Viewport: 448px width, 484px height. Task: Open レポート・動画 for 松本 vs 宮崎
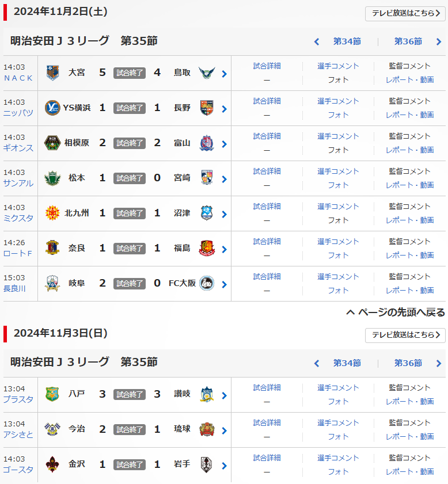click(410, 185)
